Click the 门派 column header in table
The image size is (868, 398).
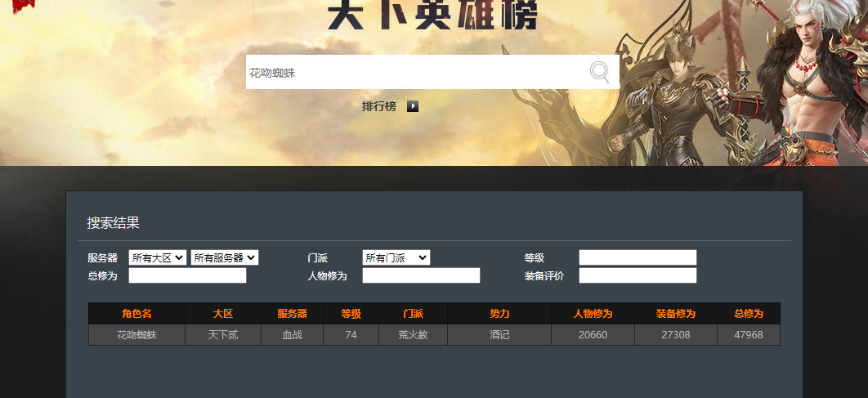(x=413, y=313)
